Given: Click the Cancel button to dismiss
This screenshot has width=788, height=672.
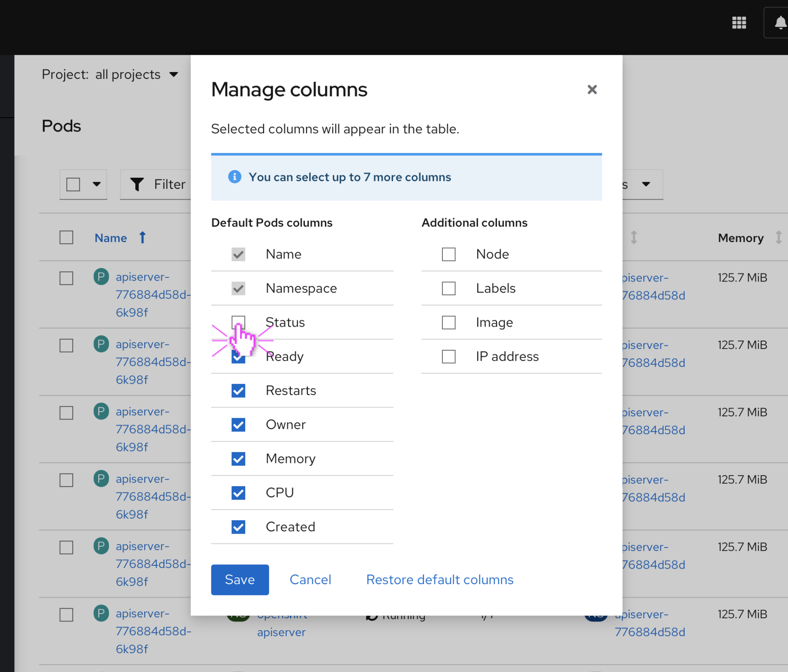Looking at the screenshot, I should [x=310, y=579].
